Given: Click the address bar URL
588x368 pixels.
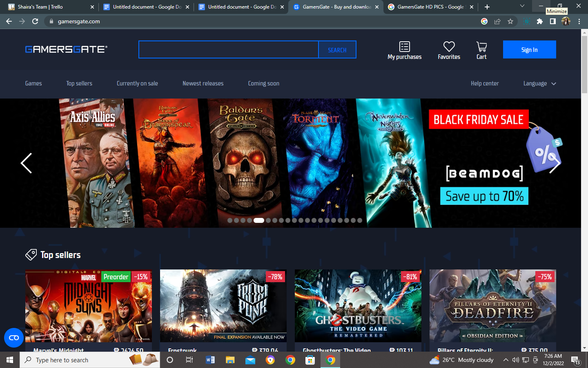Looking at the screenshot, I should tap(79, 21).
